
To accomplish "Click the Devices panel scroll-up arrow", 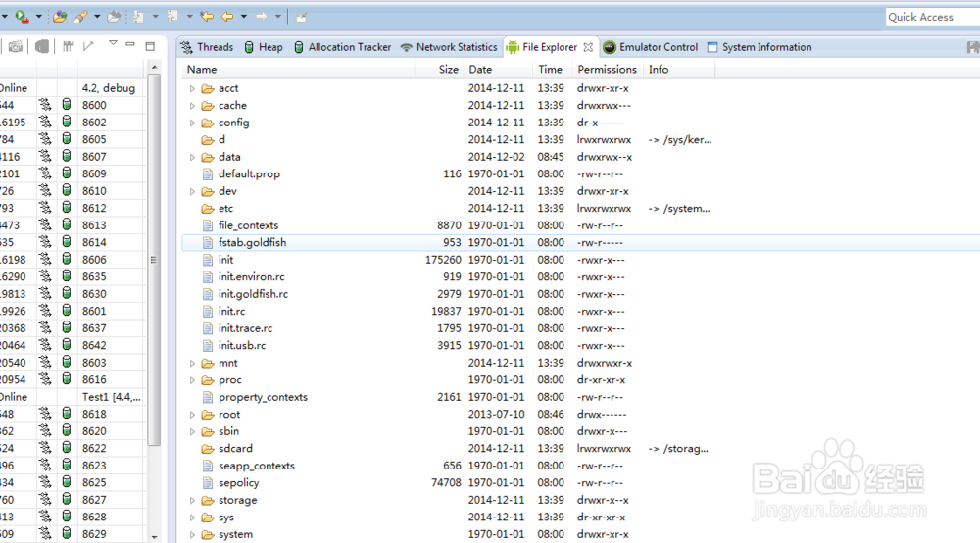I will coord(155,67).
